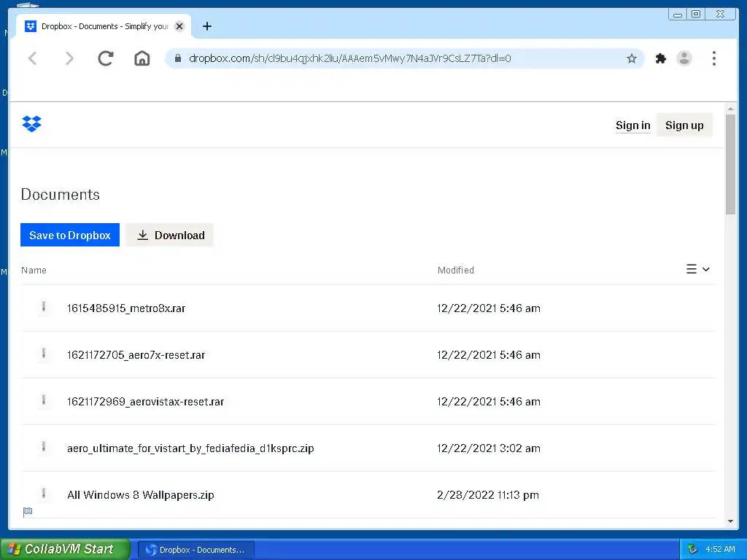
Task: Open 1615485915_metro8x.rar
Action: [126, 308]
